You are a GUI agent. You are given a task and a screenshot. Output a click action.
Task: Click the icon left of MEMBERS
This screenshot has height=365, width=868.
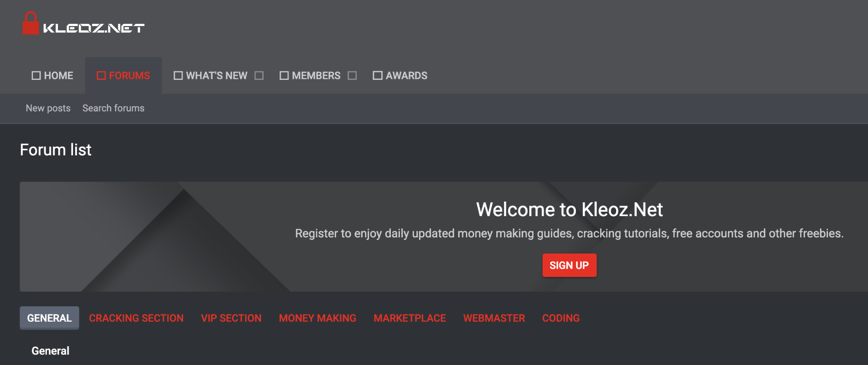[284, 76]
